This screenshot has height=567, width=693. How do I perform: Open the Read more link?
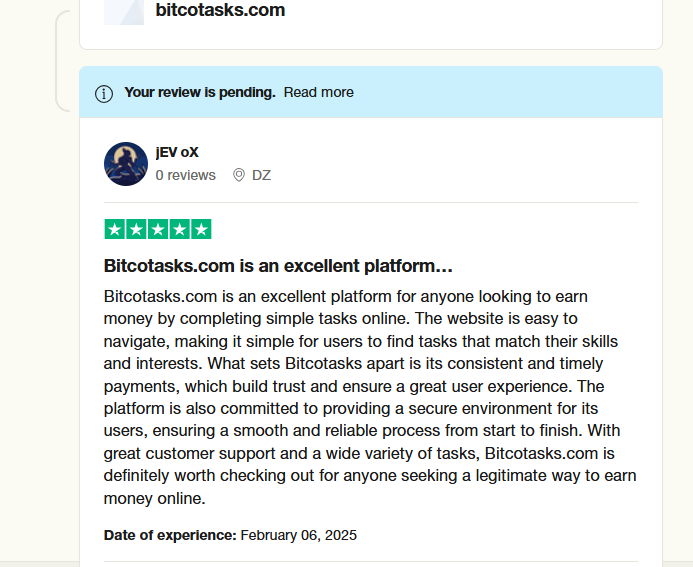[319, 92]
